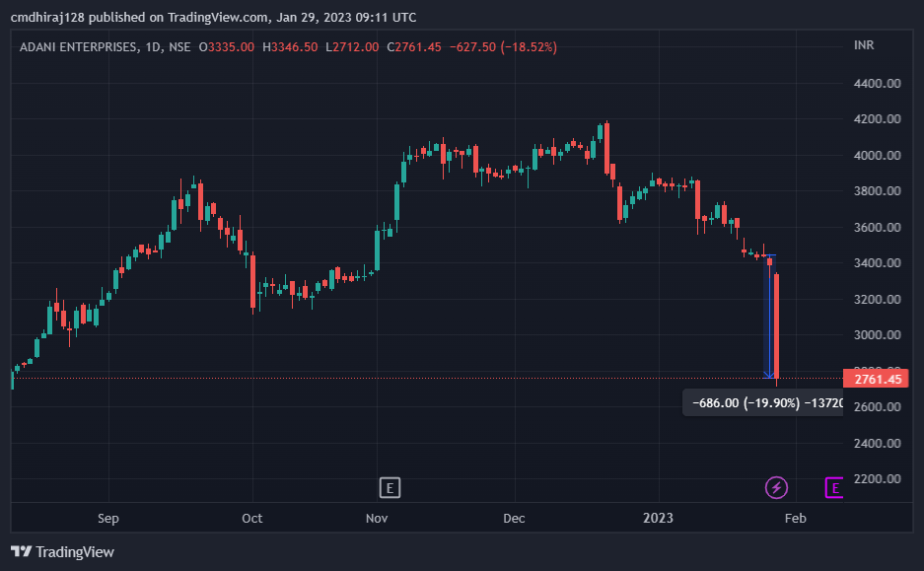The height and width of the screenshot is (571, 924).
Task: Select the 4400.00 price axis label
Action: (x=877, y=84)
